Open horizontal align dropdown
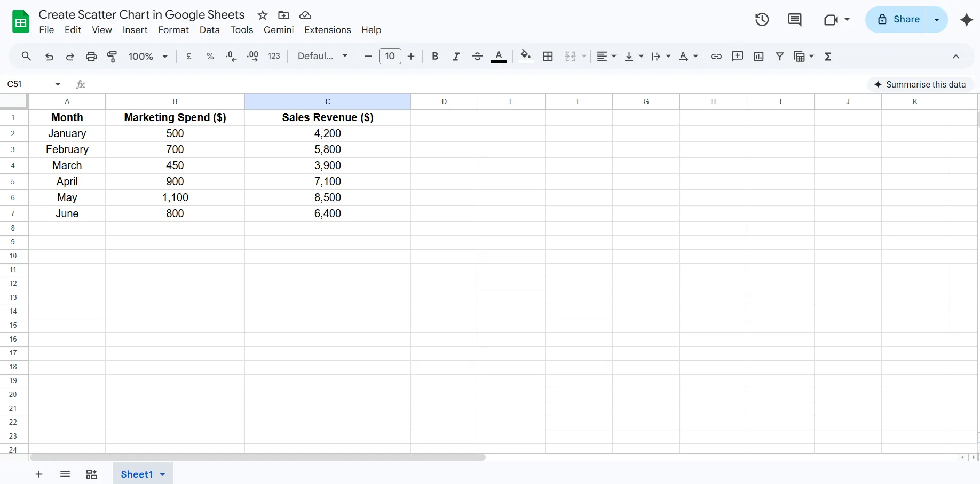 [x=606, y=56]
